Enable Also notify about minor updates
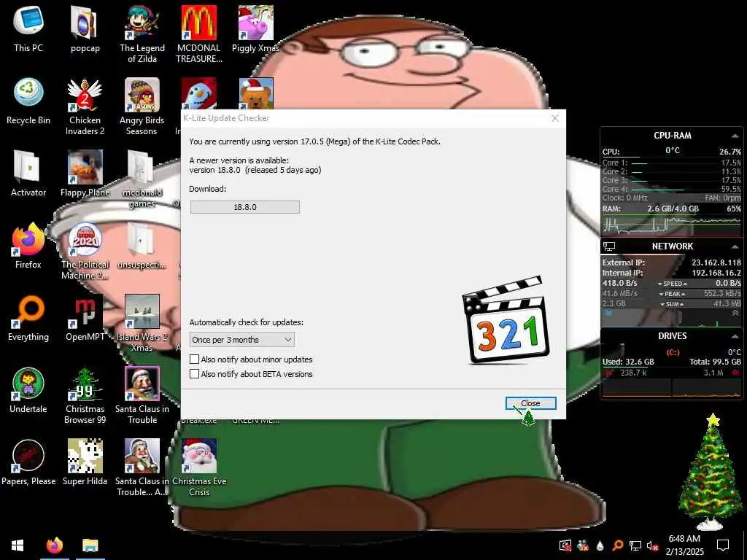 [x=194, y=359]
